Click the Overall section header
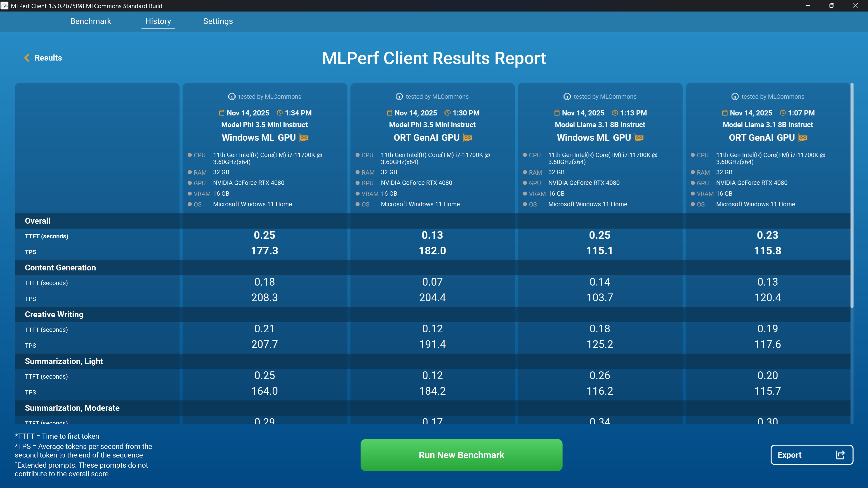The width and height of the screenshot is (868, 488). point(433,221)
